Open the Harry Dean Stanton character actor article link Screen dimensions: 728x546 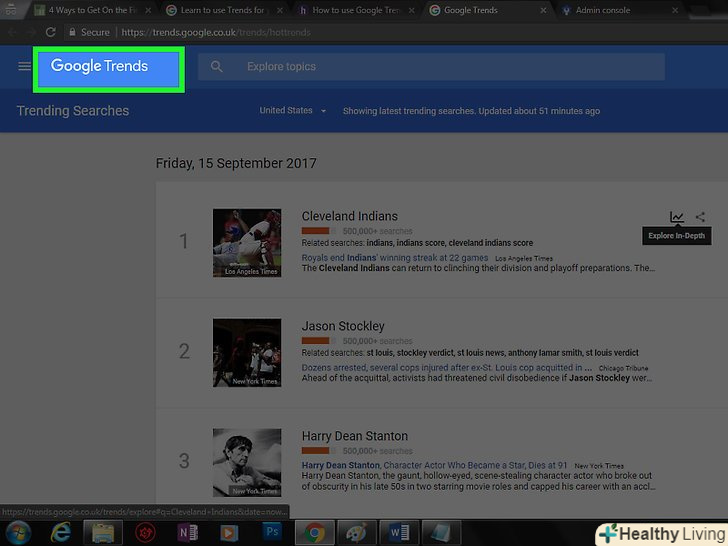(x=434, y=465)
